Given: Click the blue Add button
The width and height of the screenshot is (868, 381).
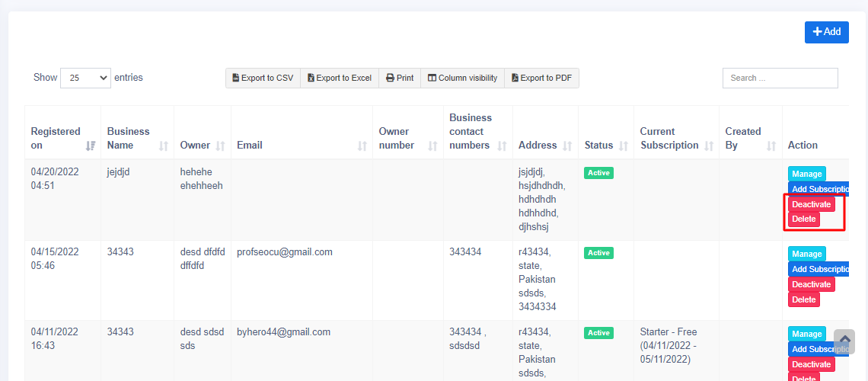Looking at the screenshot, I should coord(826,32).
